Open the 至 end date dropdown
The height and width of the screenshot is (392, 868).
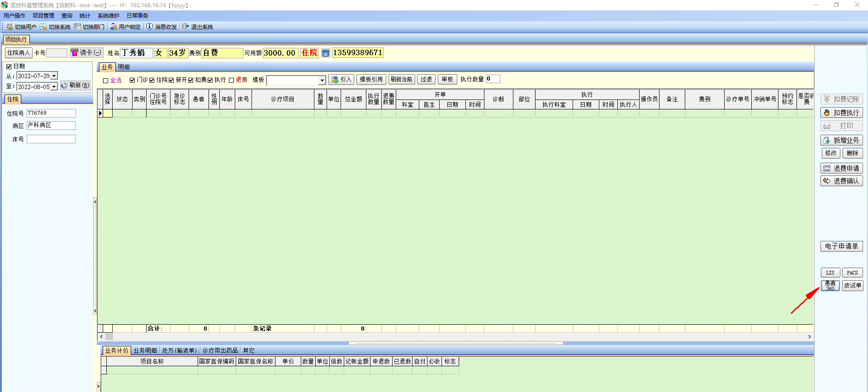pyautogui.click(x=54, y=87)
